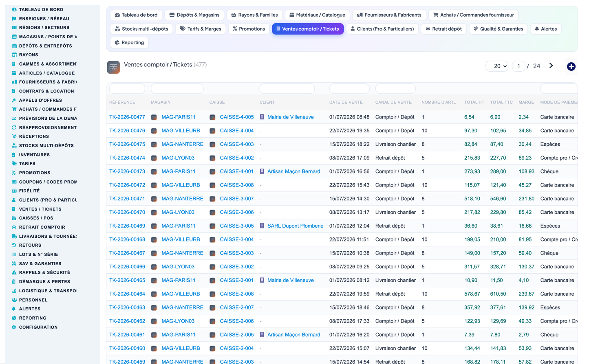The width and height of the screenshot is (589, 364).
Task: Sort by the Marge column header
Action: tap(526, 102)
